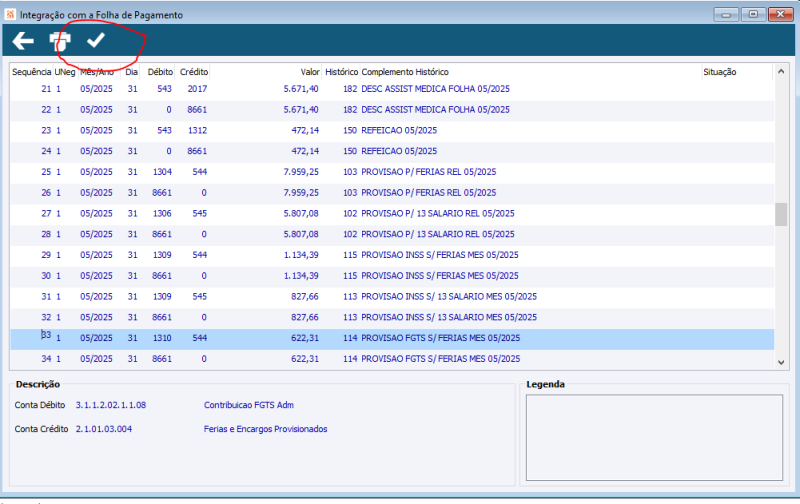Select sequence 23 REFEICAO row

coord(392,131)
